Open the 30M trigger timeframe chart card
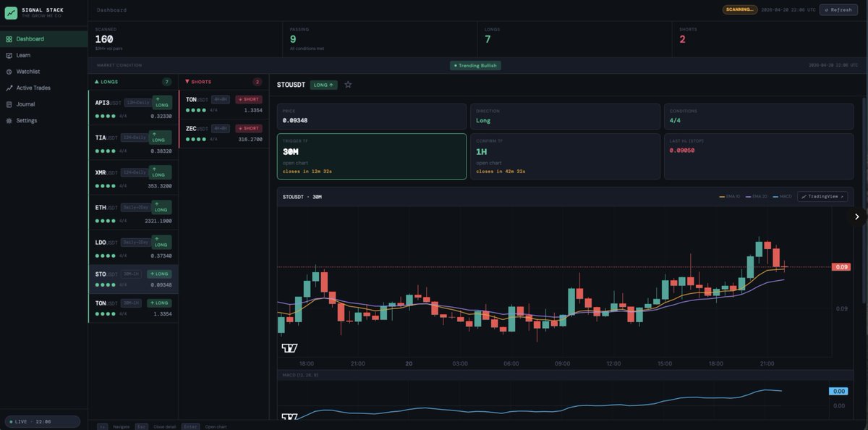 tap(371, 156)
